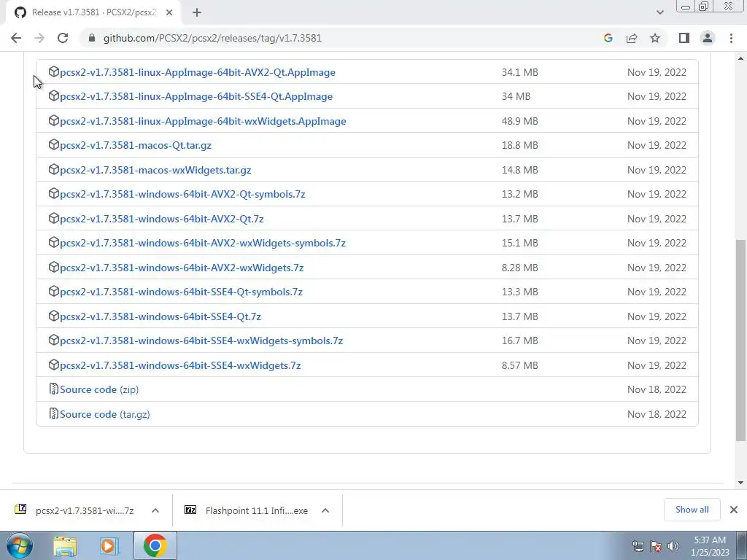Screen dimensions: 747x560
Task: Click the network tray icon
Action: pyautogui.click(x=638, y=546)
